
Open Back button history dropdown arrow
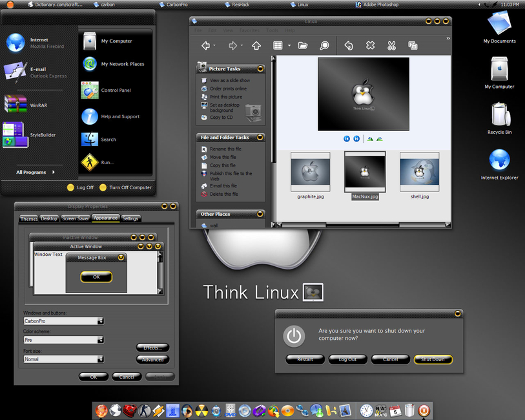pyautogui.click(x=214, y=45)
